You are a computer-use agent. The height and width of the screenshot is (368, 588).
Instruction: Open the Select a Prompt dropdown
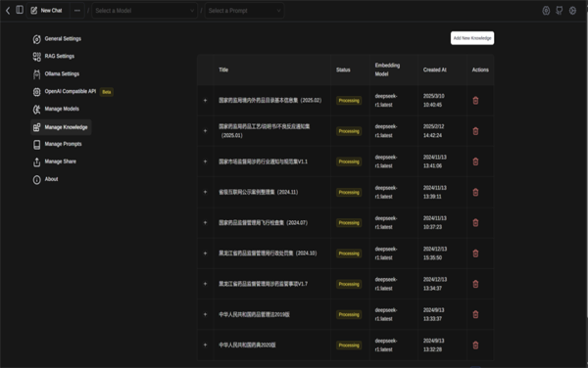pyautogui.click(x=244, y=11)
